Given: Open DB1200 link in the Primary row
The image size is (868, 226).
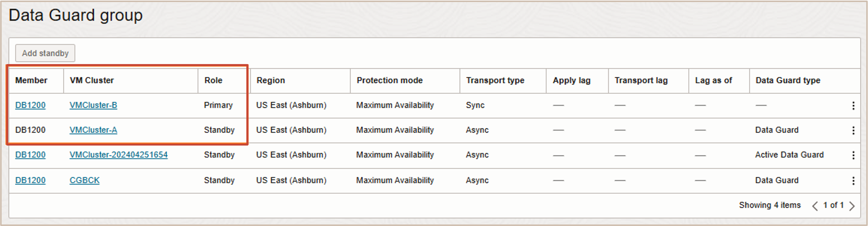Looking at the screenshot, I should point(30,105).
